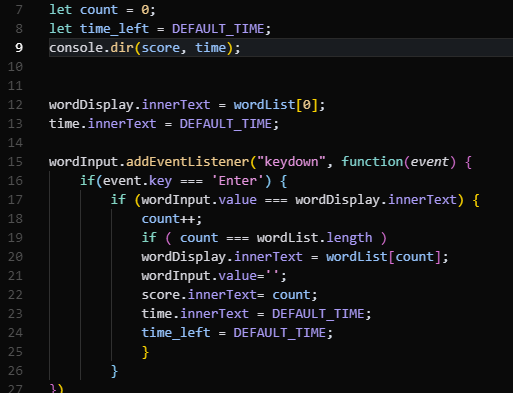Screen dimensions: 513x393
Task: Click line number 15 in gutter
Action: pos(15,162)
